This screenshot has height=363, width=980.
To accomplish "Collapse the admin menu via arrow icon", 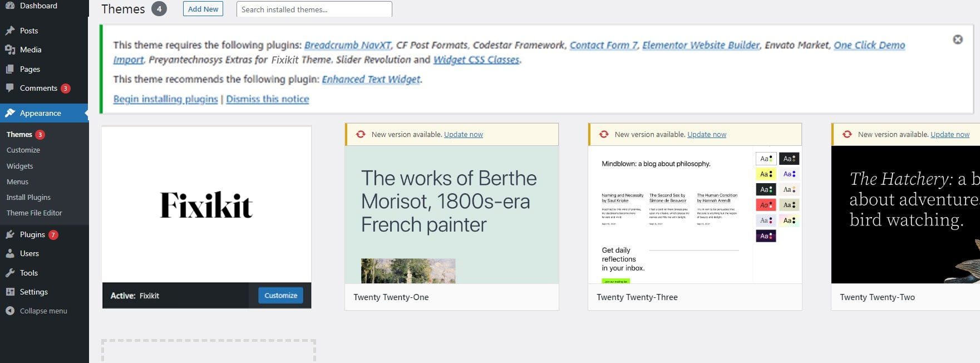I will coord(10,311).
